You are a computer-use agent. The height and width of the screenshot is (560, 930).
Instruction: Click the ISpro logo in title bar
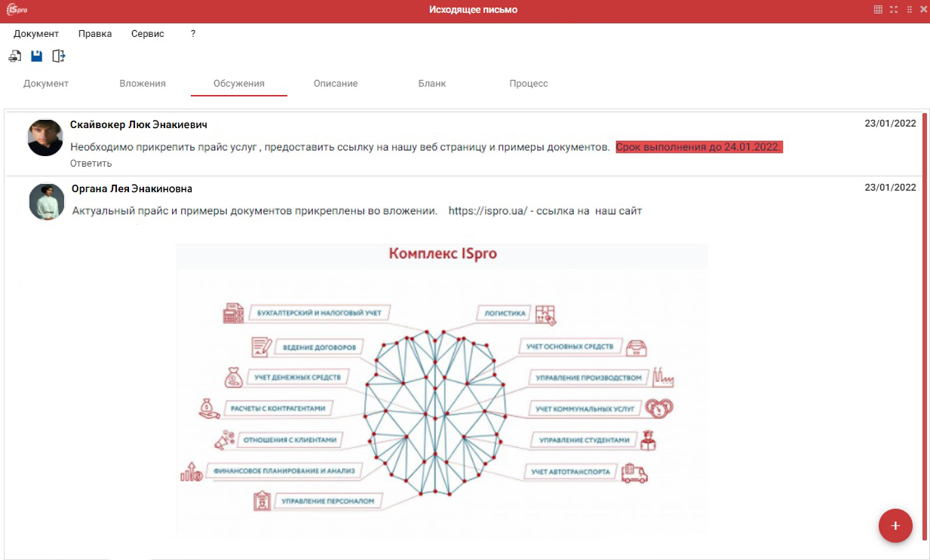coord(17,10)
